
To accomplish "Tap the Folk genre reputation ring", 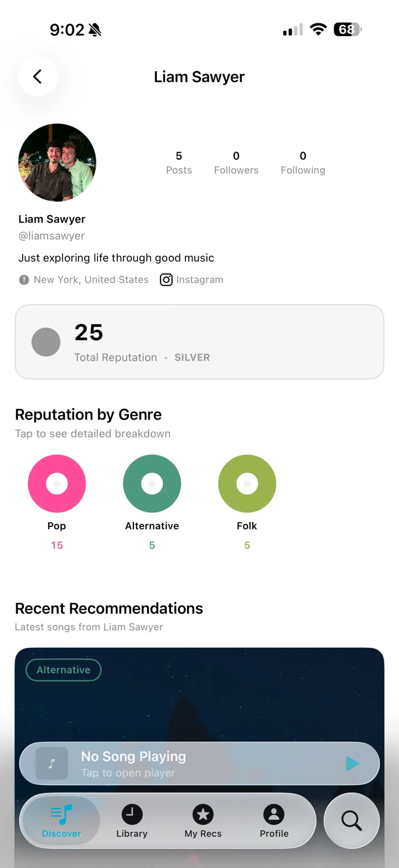I will click(x=247, y=483).
